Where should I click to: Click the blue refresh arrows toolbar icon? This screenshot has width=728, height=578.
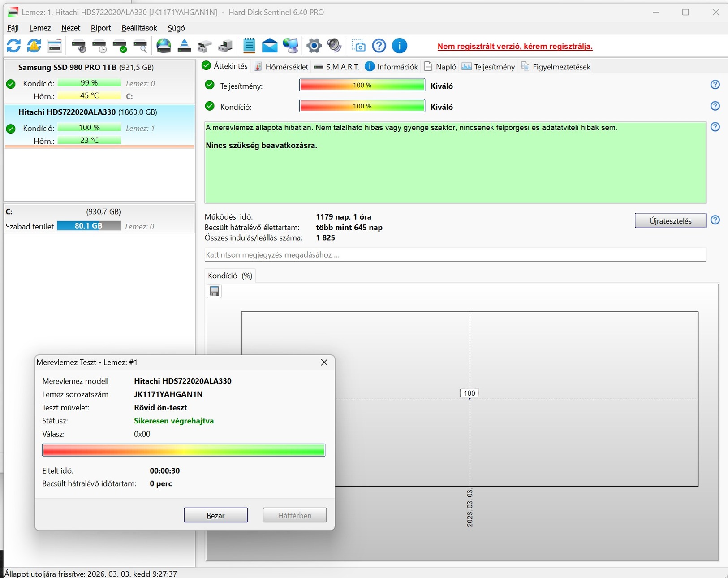tap(13, 46)
